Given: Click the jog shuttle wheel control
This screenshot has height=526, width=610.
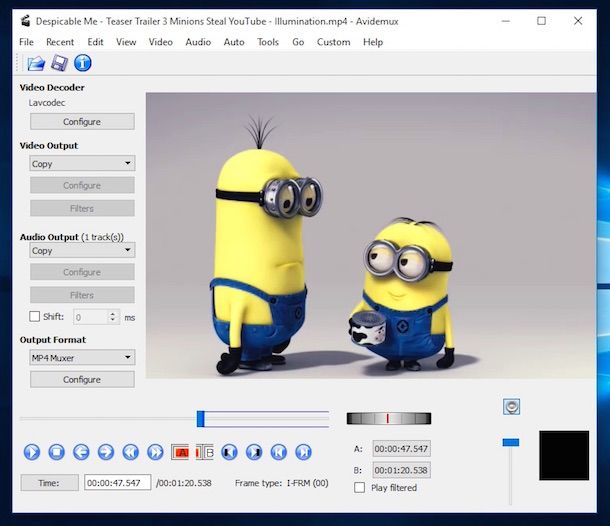Looking at the screenshot, I should point(389,419).
